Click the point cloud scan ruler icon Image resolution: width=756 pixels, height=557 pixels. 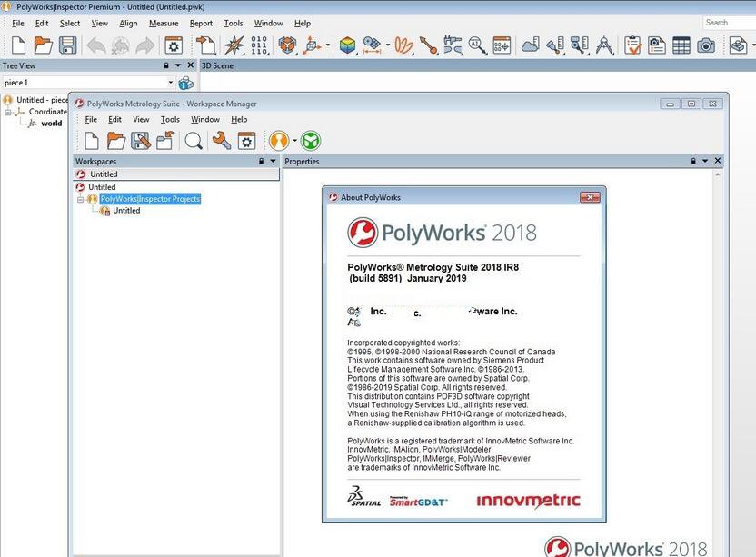(530, 45)
